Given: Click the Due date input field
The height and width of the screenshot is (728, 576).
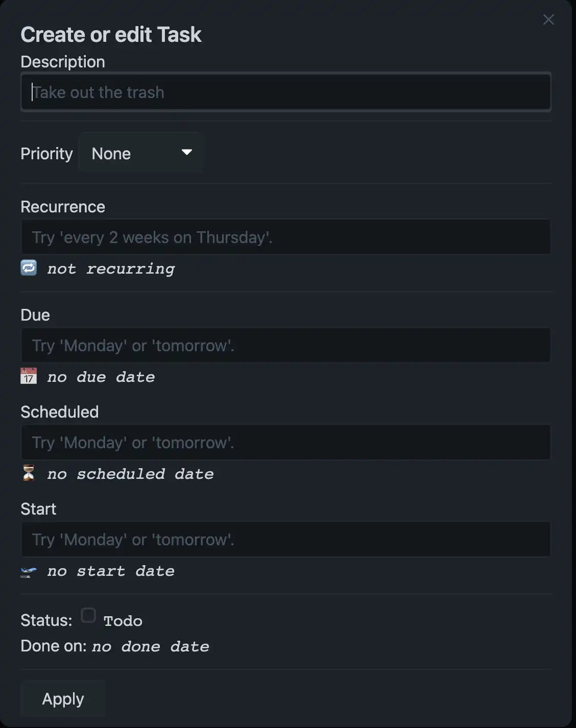Looking at the screenshot, I should [x=285, y=345].
